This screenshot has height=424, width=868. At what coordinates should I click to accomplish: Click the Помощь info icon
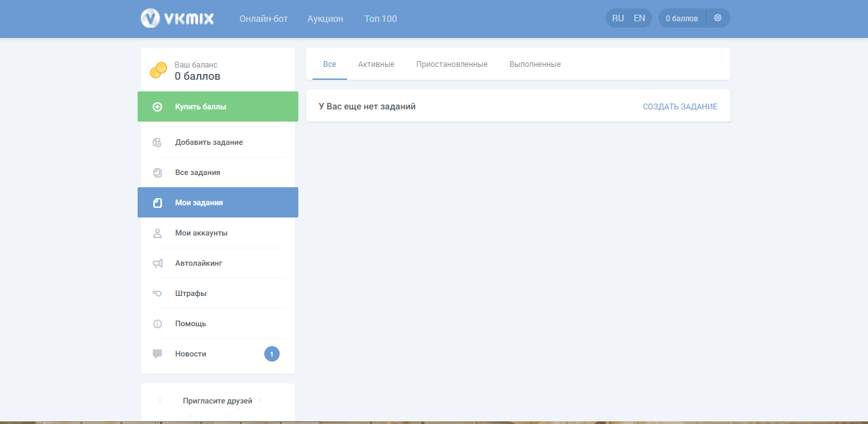pyautogui.click(x=158, y=324)
